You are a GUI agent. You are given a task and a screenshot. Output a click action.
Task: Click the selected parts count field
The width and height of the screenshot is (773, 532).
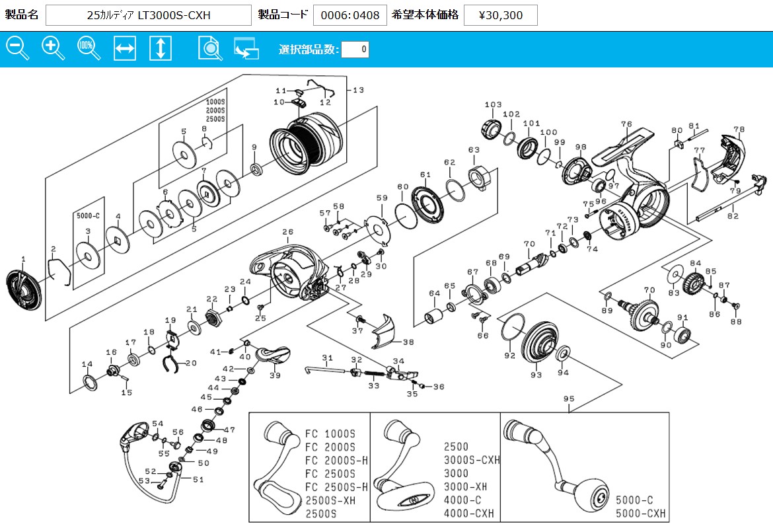[x=355, y=50]
